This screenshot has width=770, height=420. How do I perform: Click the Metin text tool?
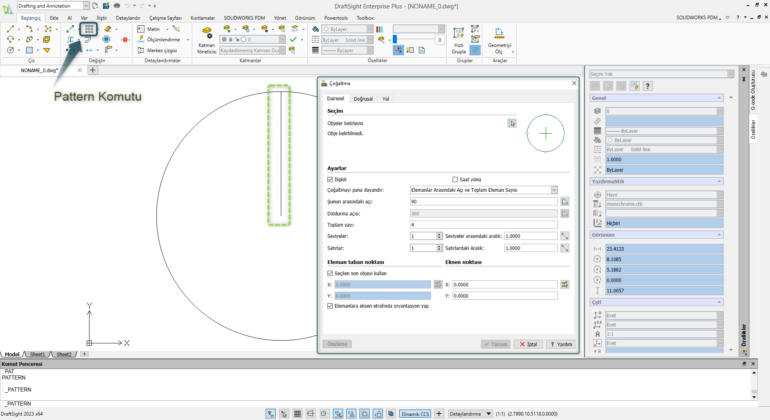[149, 29]
